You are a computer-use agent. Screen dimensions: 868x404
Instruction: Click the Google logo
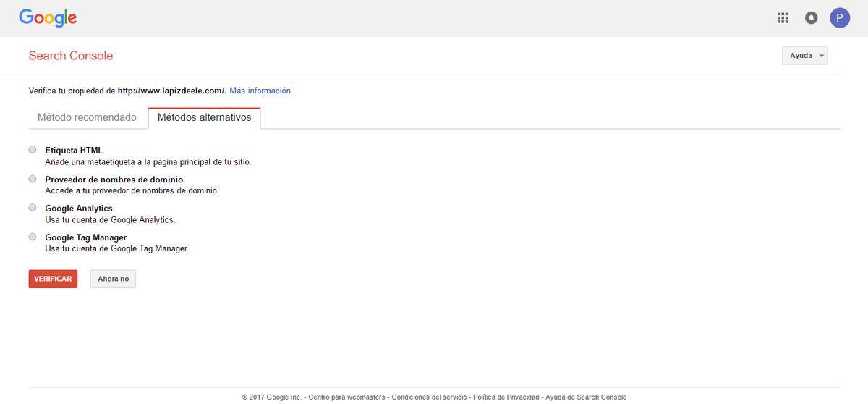click(x=48, y=18)
